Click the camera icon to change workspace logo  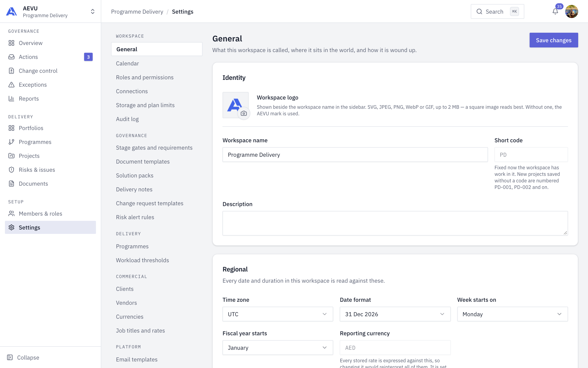pos(244,113)
